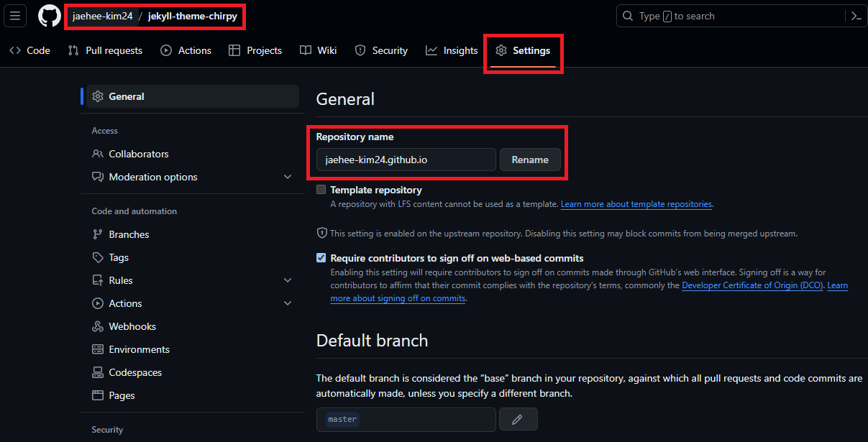This screenshot has height=442, width=868.
Task: Open Developer Certificate of Origin (DCO) link
Action: point(752,285)
